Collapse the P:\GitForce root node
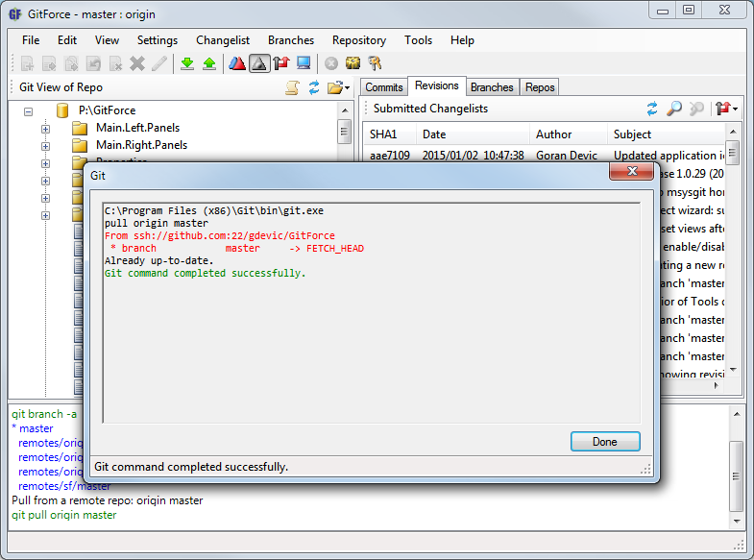This screenshot has width=754, height=560. pyautogui.click(x=29, y=111)
